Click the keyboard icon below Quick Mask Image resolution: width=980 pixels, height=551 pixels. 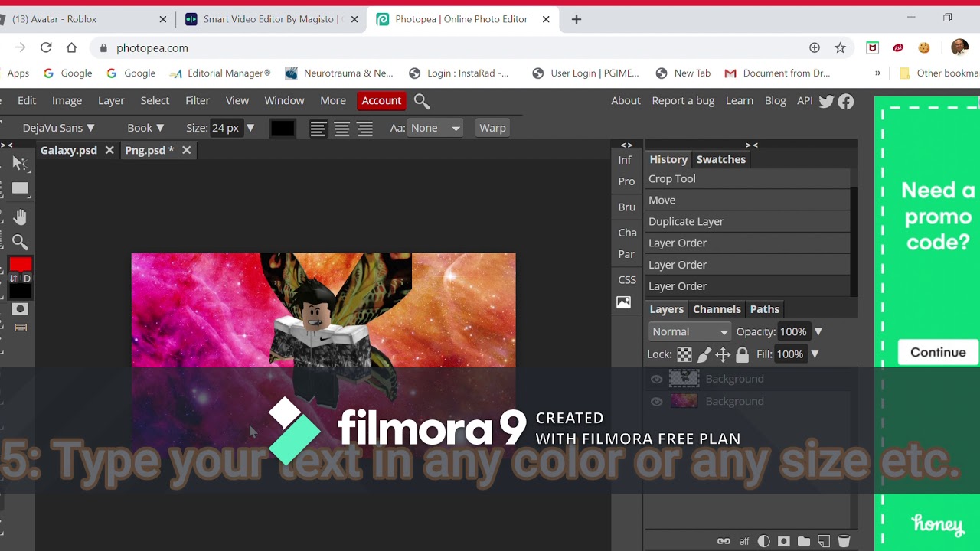(20, 328)
